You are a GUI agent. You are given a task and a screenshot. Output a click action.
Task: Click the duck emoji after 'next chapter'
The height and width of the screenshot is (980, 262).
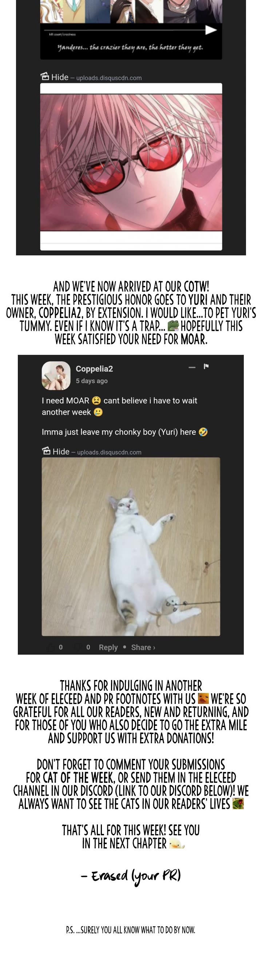point(176,843)
